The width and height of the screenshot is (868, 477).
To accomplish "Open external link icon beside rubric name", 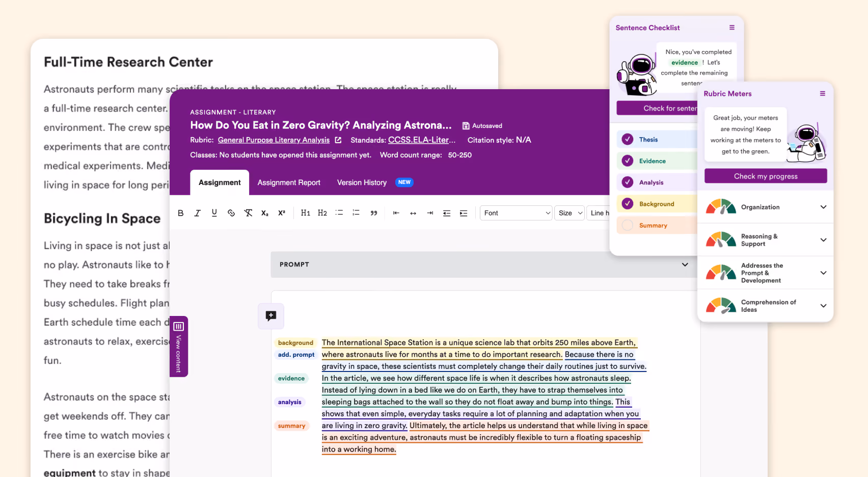I will (x=338, y=140).
